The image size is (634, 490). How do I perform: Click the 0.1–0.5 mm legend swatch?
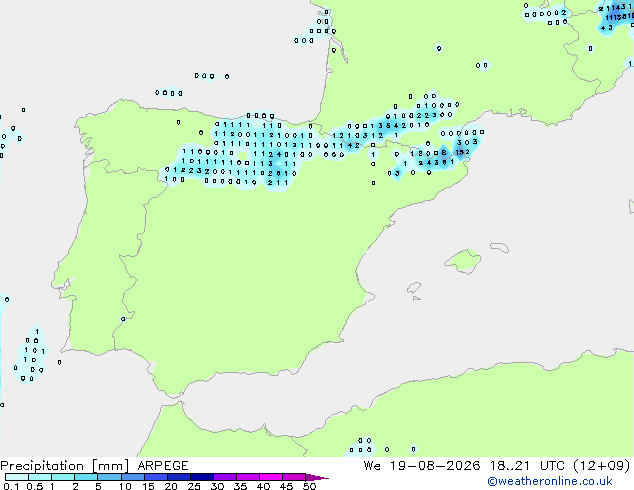tap(17, 477)
